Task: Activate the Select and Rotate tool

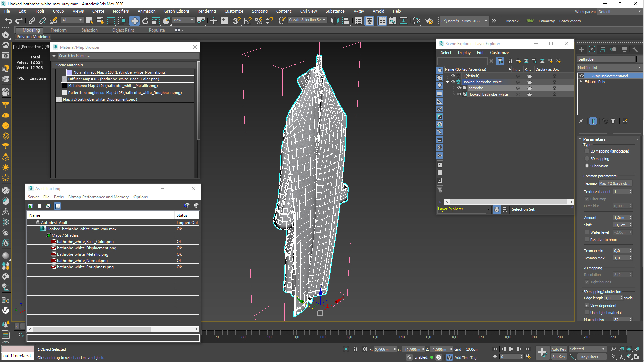Action: 145,21
